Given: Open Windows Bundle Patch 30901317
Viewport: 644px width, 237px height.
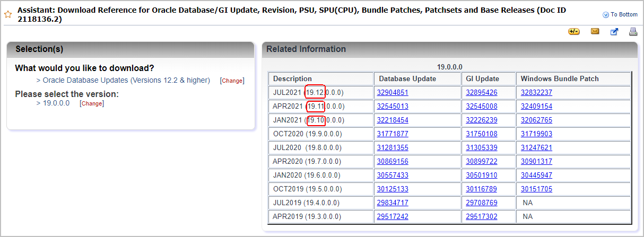Looking at the screenshot, I should 536,161.
